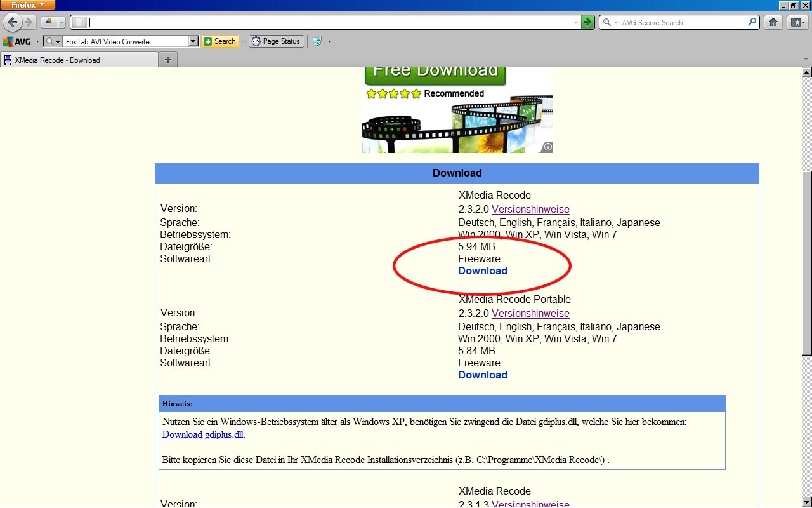Open the Page Status button
The width and height of the screenshot is (812, 508).
276,41
